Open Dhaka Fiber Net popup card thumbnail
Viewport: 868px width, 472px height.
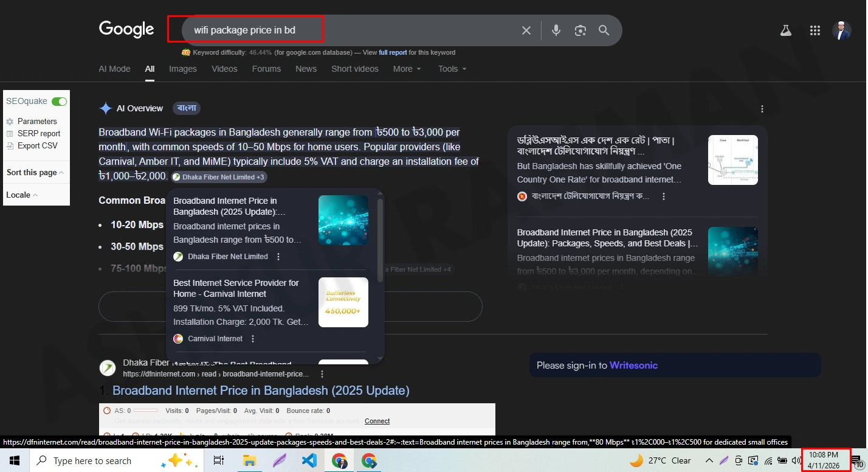[343, 220]
